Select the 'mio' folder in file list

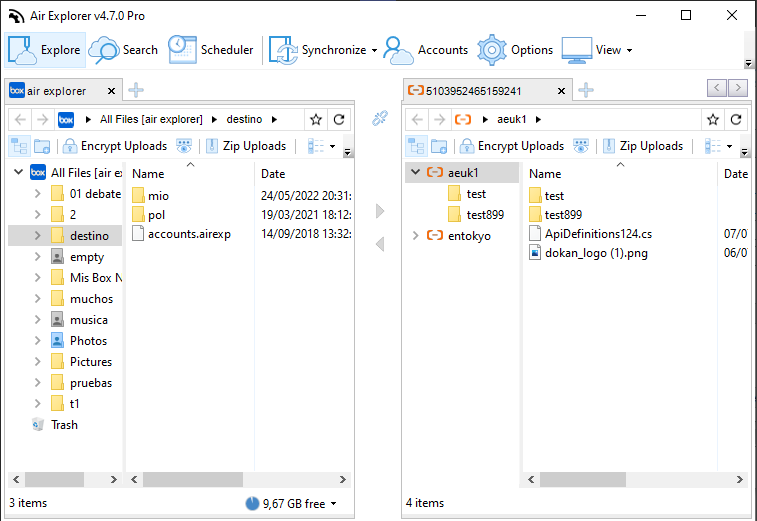click(x=158, y=196)
